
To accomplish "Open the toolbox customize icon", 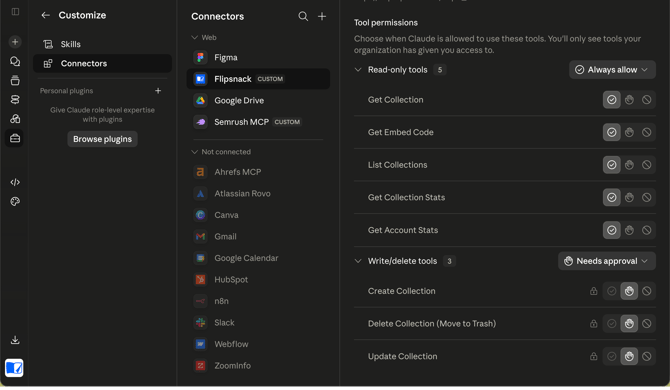I will pos(15,138).
